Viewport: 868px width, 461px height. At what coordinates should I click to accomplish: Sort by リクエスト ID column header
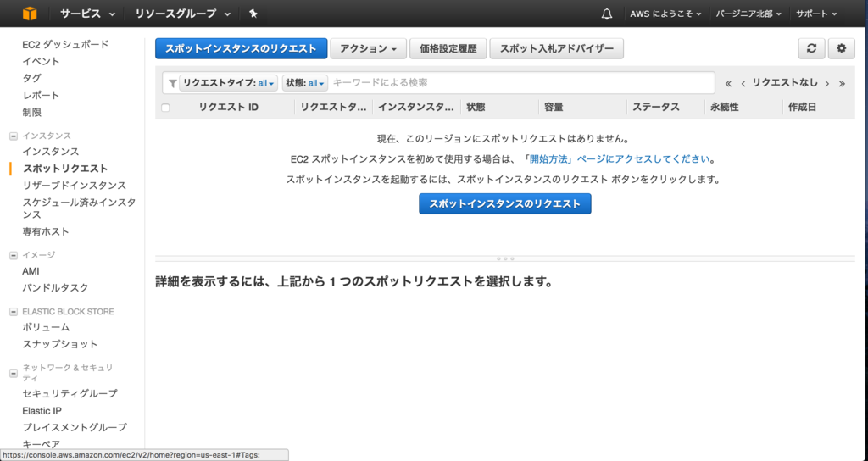click(x=228, y=108)
